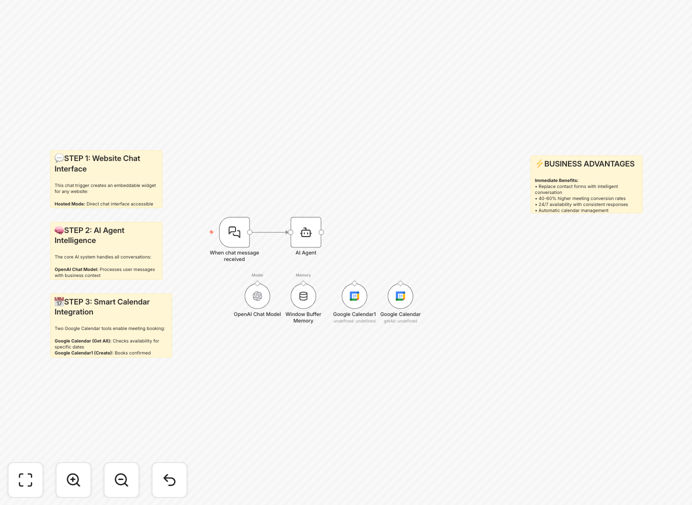
Task: Click the speech bubble emoji in STEP 1 note
Action: [59, 158]
